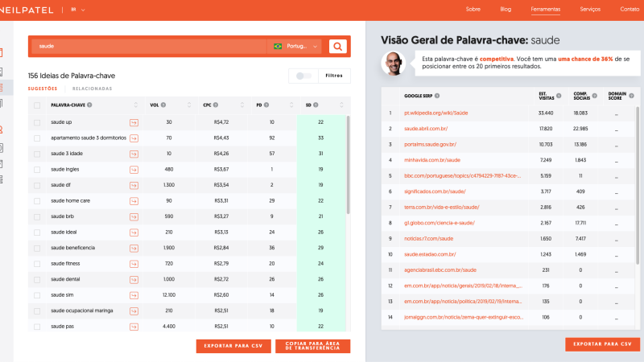Click info icon next to EST. VISITAS header
644x362 pixels.
(x=559, y=96)
